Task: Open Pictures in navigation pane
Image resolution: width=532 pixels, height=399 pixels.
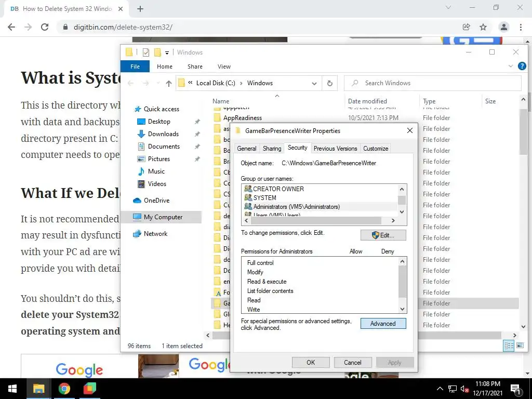Action: [159, 159]
